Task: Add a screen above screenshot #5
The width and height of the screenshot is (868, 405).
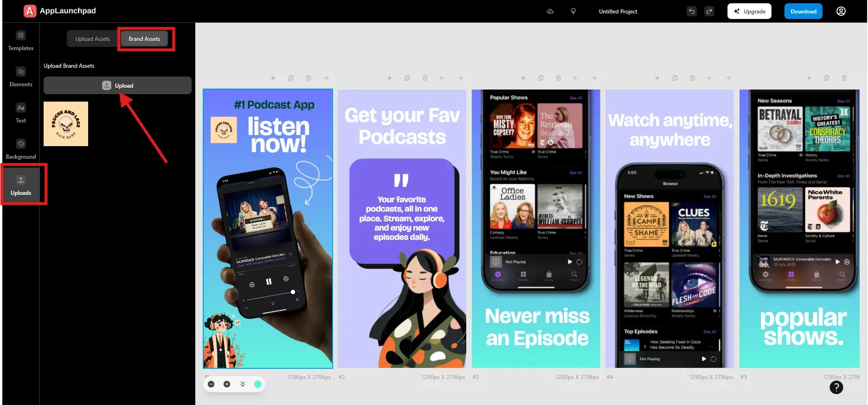Action: (x=809, y=78)
